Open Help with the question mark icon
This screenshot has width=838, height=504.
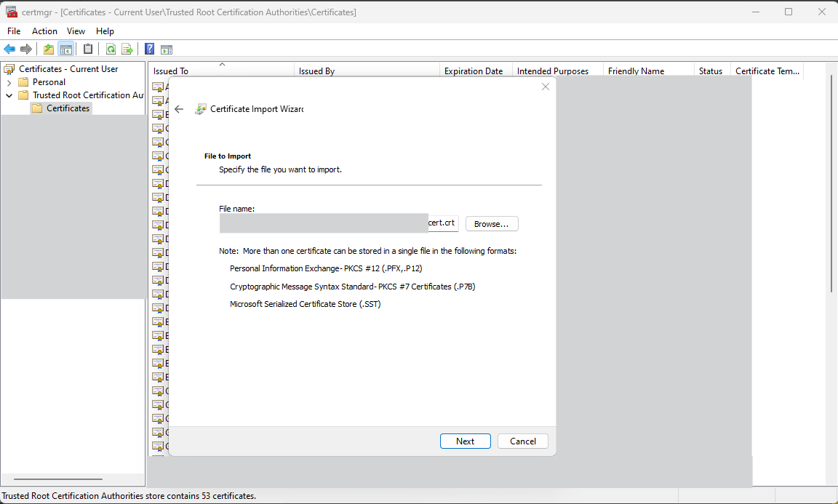pyautogui.click(x=150, y=49)
